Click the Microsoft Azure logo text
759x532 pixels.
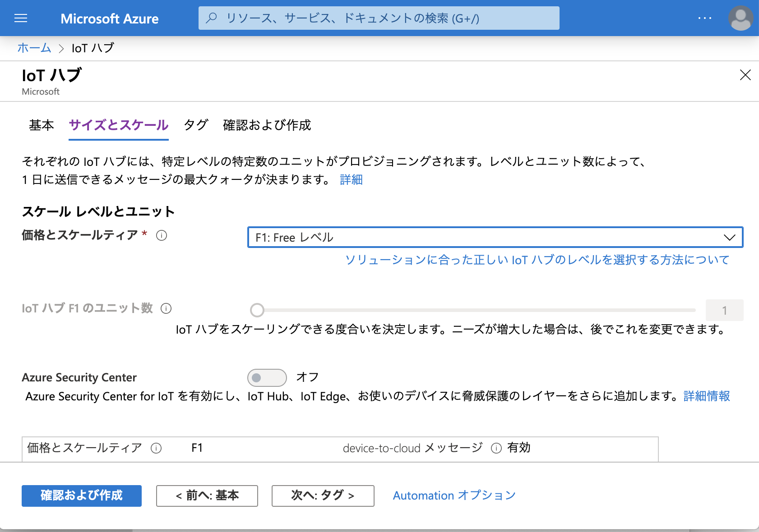click(110, 18)
